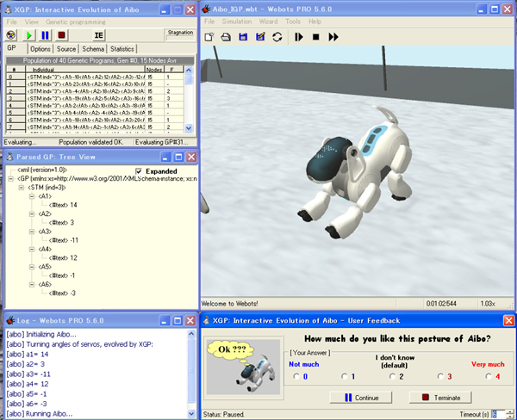The height and width of the screenshot is (420, 517).
Task: Click the Fast forward button in Webots toolbar
Action: tap(333, 37)
